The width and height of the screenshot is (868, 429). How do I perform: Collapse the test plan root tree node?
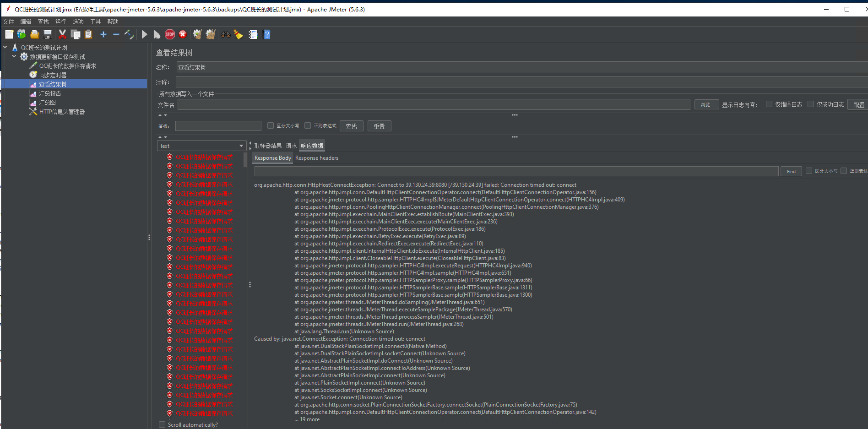click(x=5, y=47)
